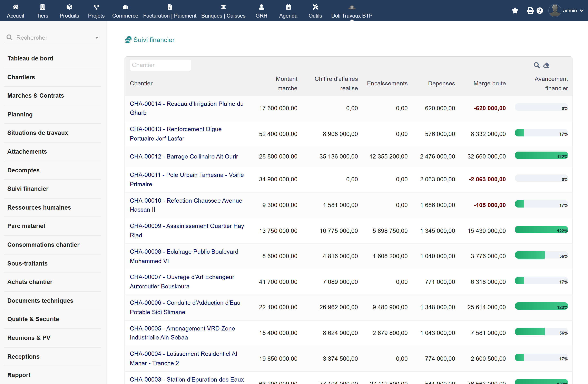Select Situations de travaux in sidebar
The image size is (588, 384).
(x=38, y=133)
